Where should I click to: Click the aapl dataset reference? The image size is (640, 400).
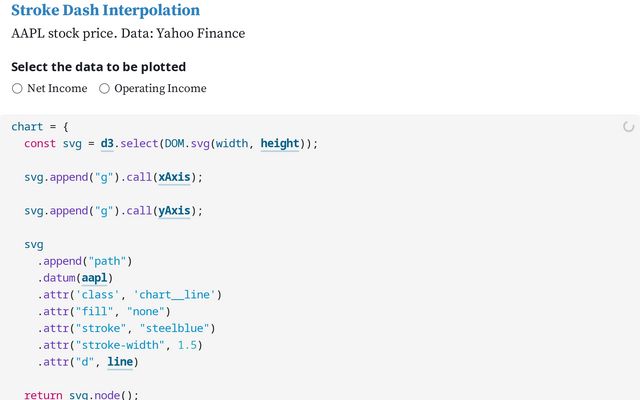point(94,278)
